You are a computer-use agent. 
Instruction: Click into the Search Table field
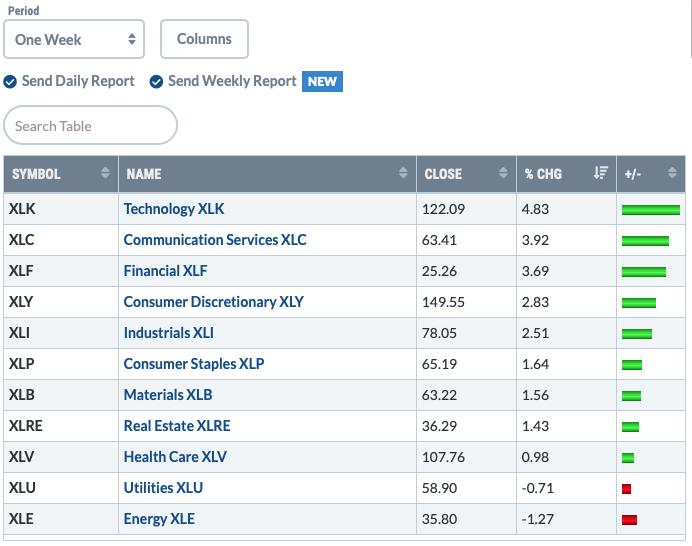click(90, 125)
